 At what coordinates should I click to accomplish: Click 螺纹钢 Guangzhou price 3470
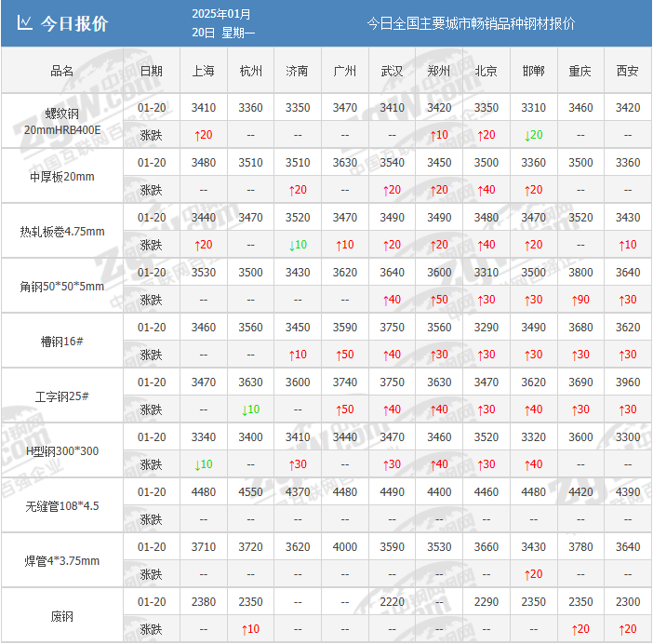coord(345,108)
